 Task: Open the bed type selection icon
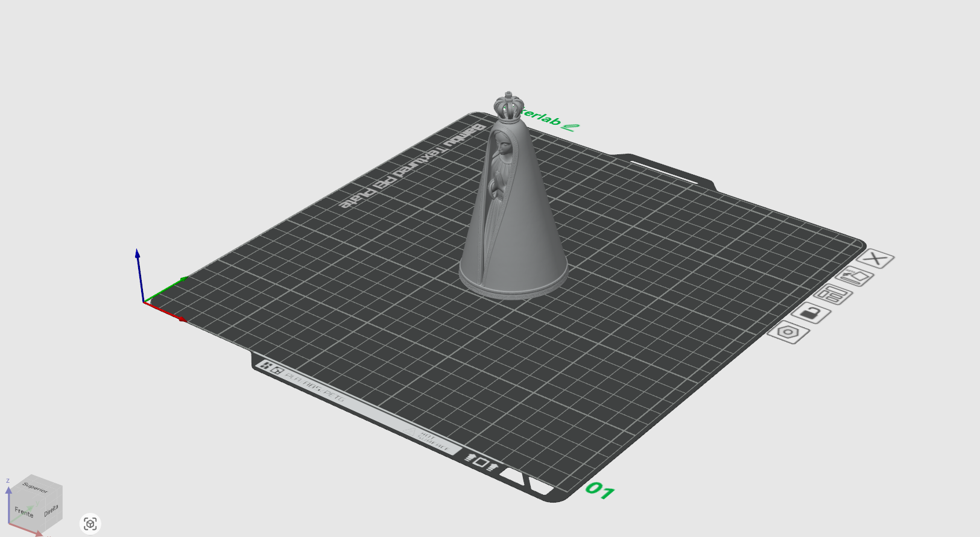855,277
